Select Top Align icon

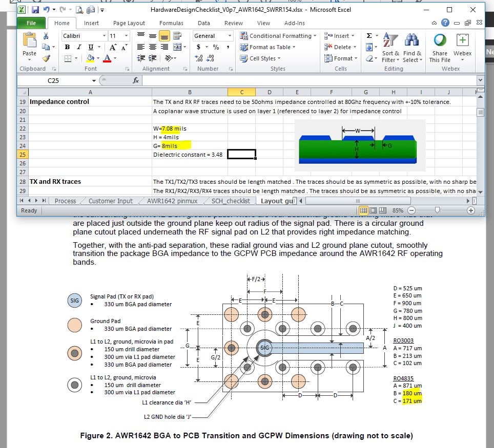click(141, 35)
